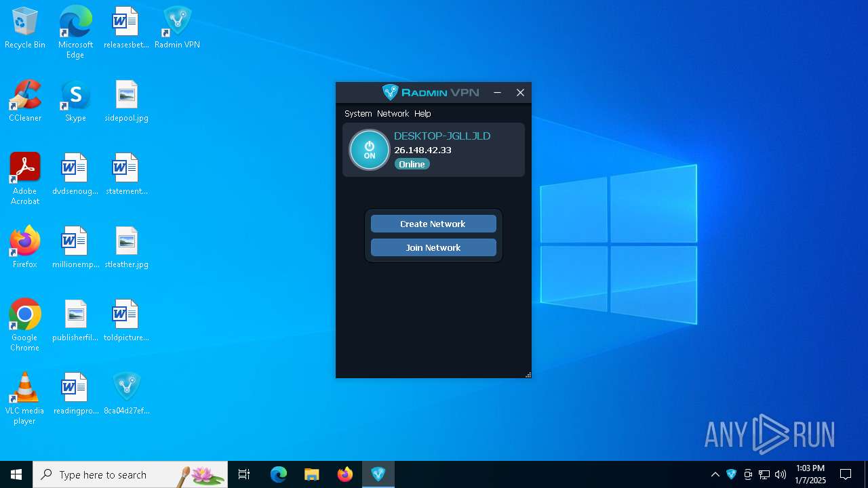Select the Radmin VPN desktop shortcut

point(177,28)
